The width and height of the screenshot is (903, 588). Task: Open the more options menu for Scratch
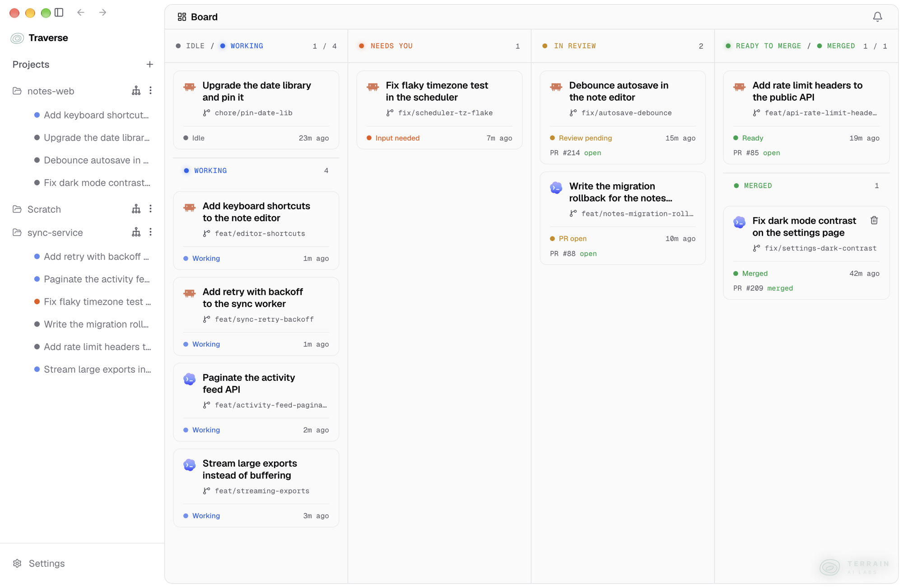[x=150, y=209]
